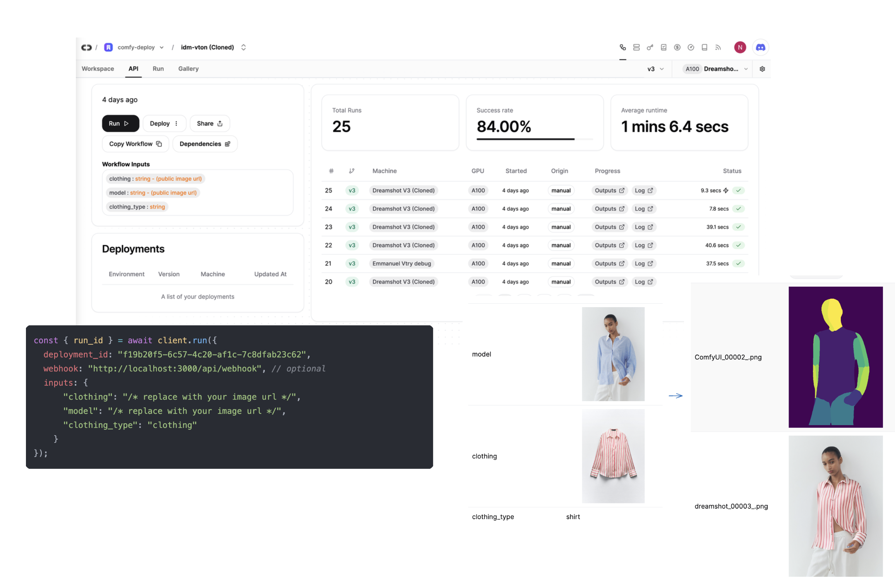This screenshot has height=588, width=895.
Task: Switch to the Gallery tab
Action: coord(188,68)
